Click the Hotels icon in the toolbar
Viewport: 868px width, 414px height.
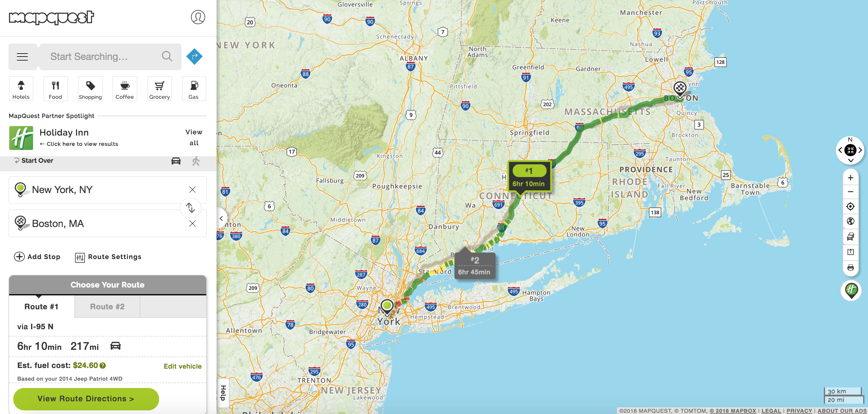click(x=21, y=89)
